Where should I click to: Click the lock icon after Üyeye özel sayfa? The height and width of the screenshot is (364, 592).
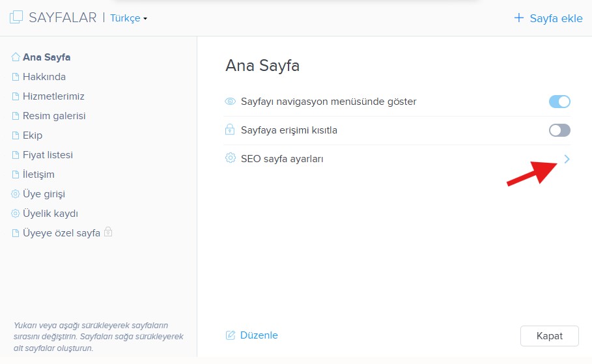[x=108, y=232]
